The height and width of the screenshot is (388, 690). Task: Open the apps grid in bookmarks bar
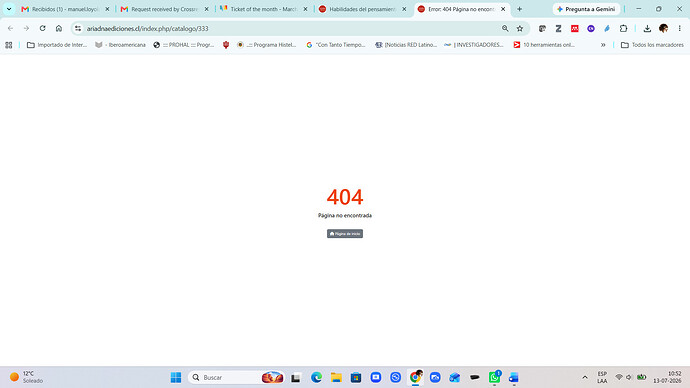(x=9, y=45)
